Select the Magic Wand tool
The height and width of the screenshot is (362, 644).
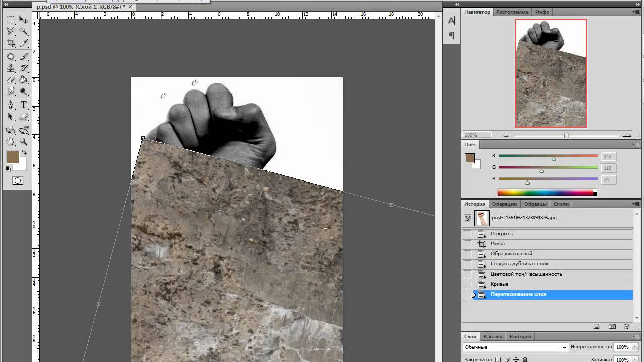(x=24, y=32)
